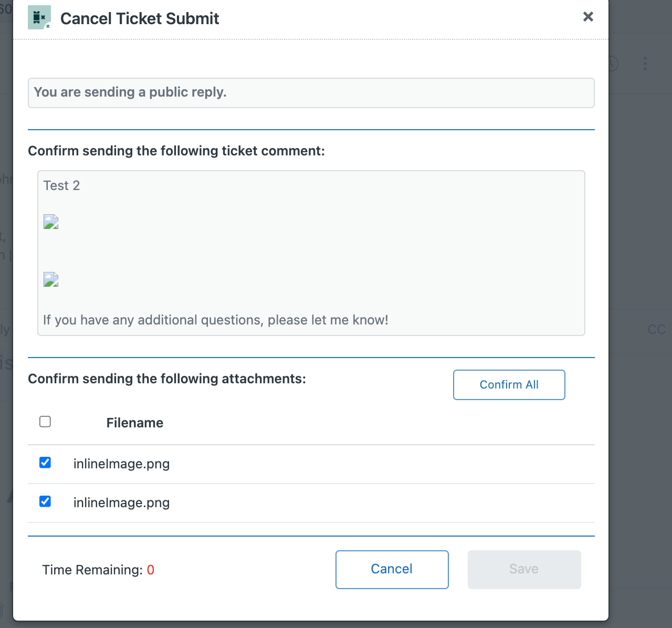This screenshot has height=628, width=672.
Task: Click the public reply notice box
Action: (x=311, y=93)
